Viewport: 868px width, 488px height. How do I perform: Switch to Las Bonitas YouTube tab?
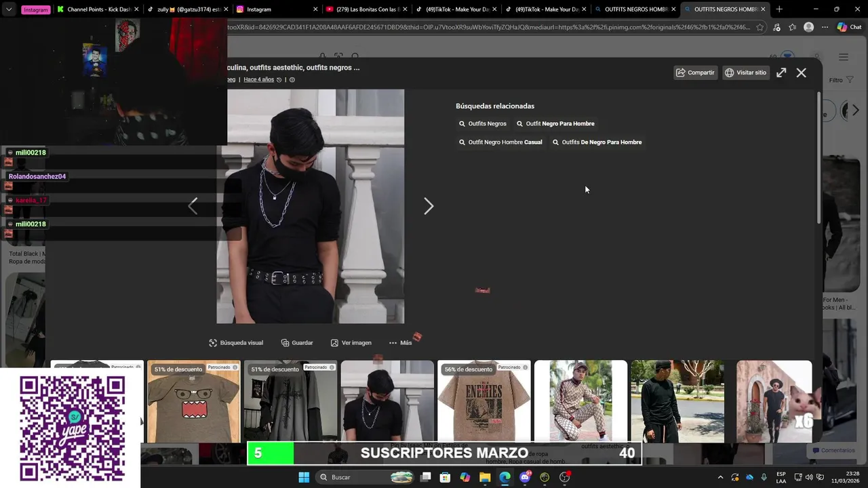coord(366,9)
